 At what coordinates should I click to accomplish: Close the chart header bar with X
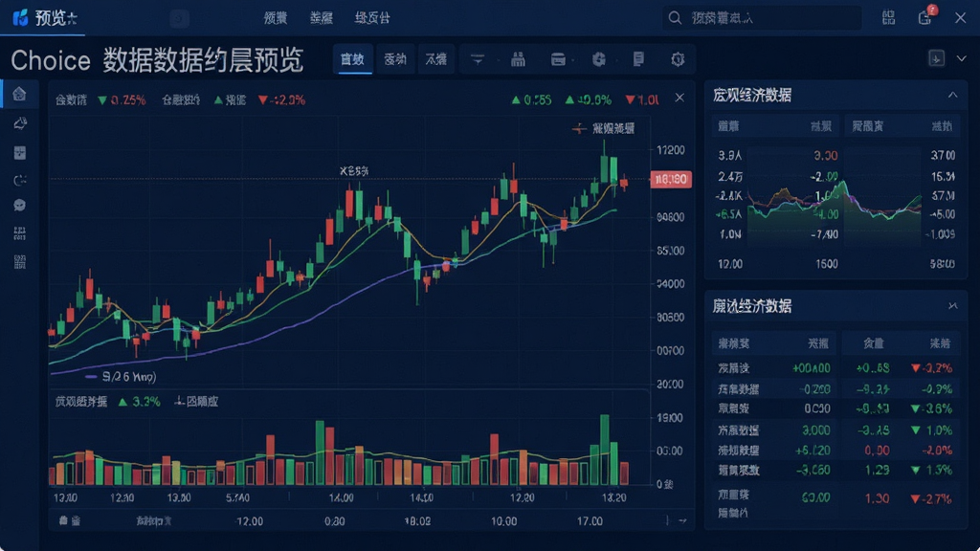click(679, 99)
